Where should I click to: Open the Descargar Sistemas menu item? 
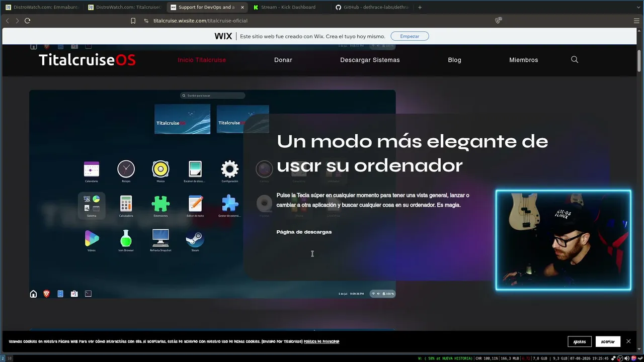pos(370,60)
